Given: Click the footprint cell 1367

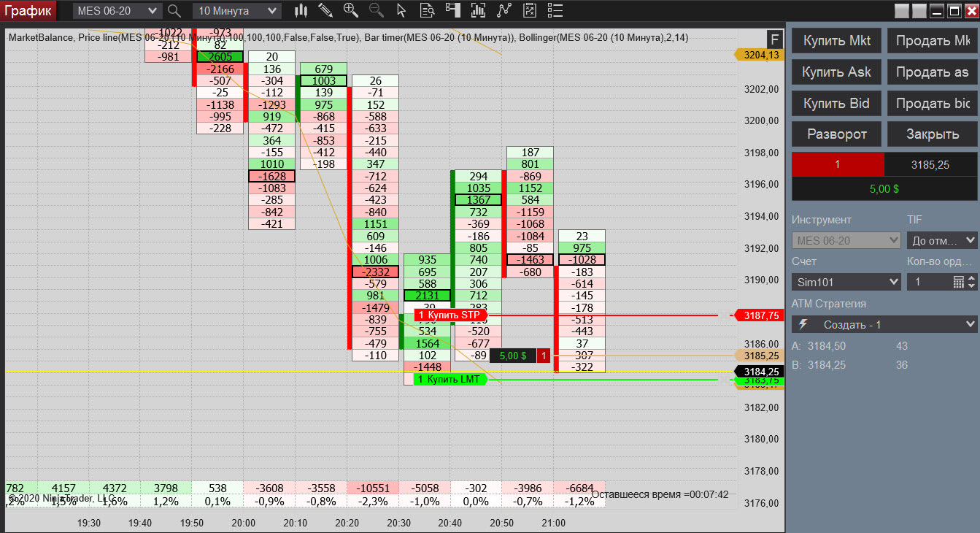Looking at the screenshot, I should 479,200.
